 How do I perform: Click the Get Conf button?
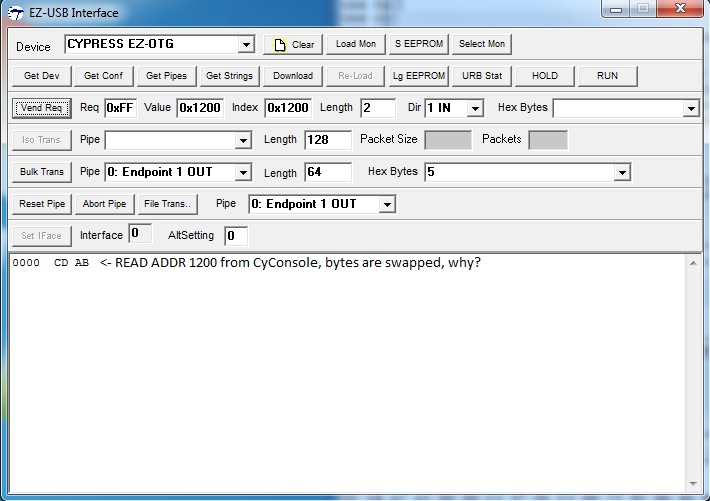103,76
